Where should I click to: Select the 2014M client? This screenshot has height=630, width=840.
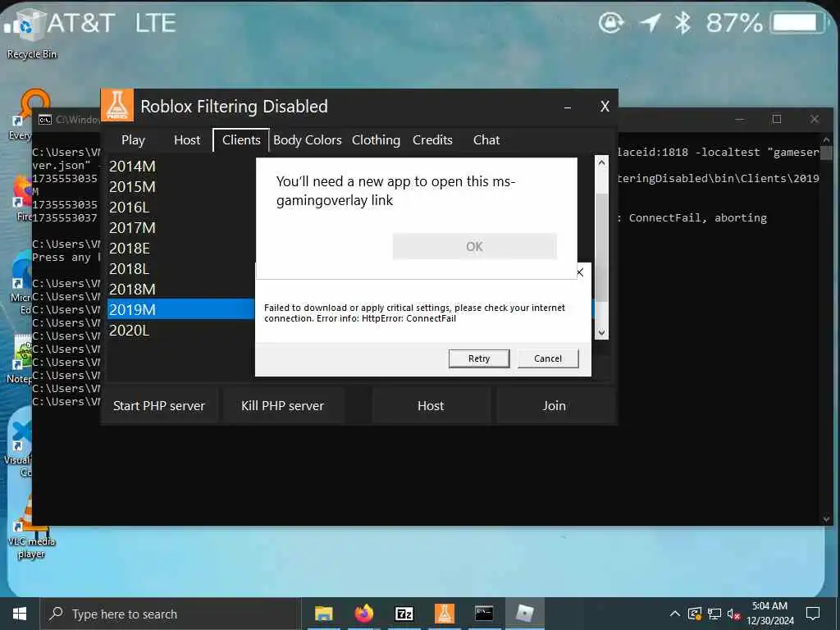point(181,166)
